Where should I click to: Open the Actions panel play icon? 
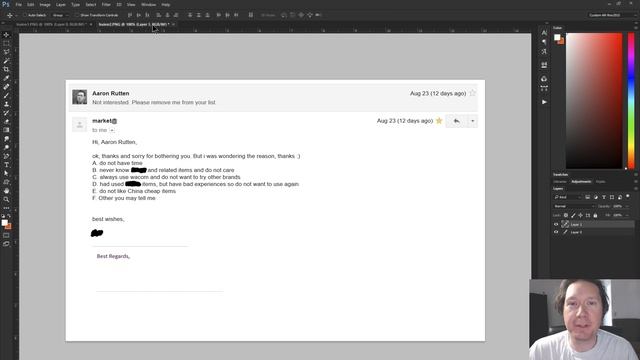544,102
